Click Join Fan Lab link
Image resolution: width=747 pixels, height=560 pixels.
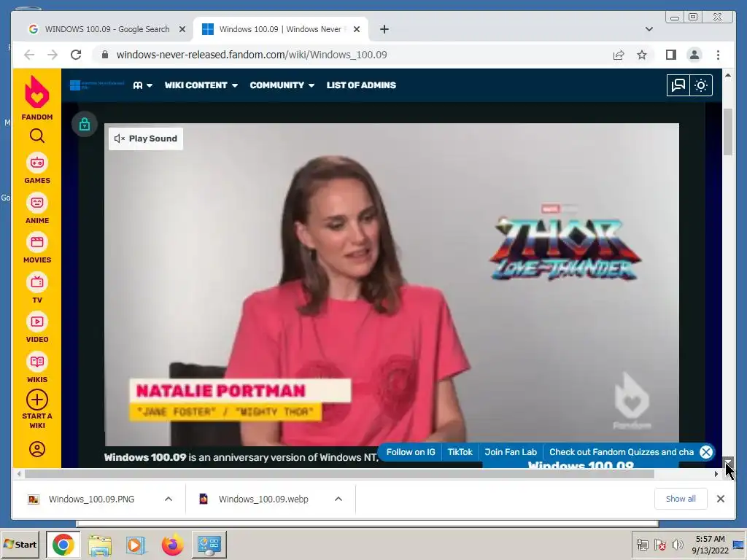tap(510, 452)
